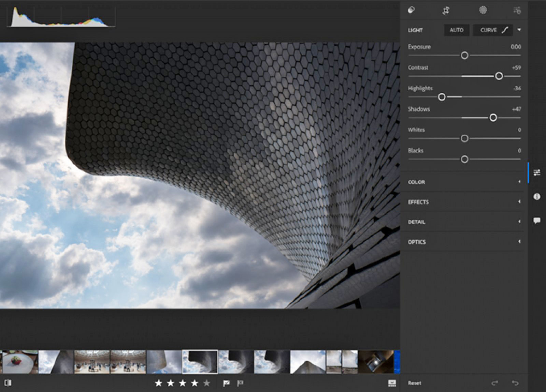The image size is (546, 392).
Task: Open the Edit adjustments panel in the sidebar
Action: click(537, 173)
